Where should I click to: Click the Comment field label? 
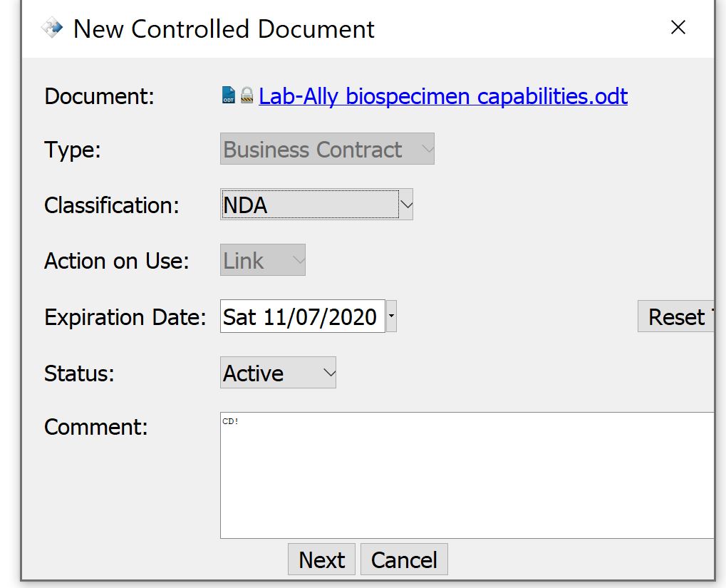(95, 428)
